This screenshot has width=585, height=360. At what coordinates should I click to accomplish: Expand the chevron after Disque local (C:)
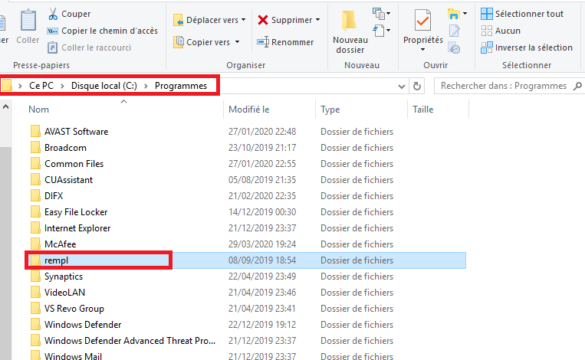146,86
